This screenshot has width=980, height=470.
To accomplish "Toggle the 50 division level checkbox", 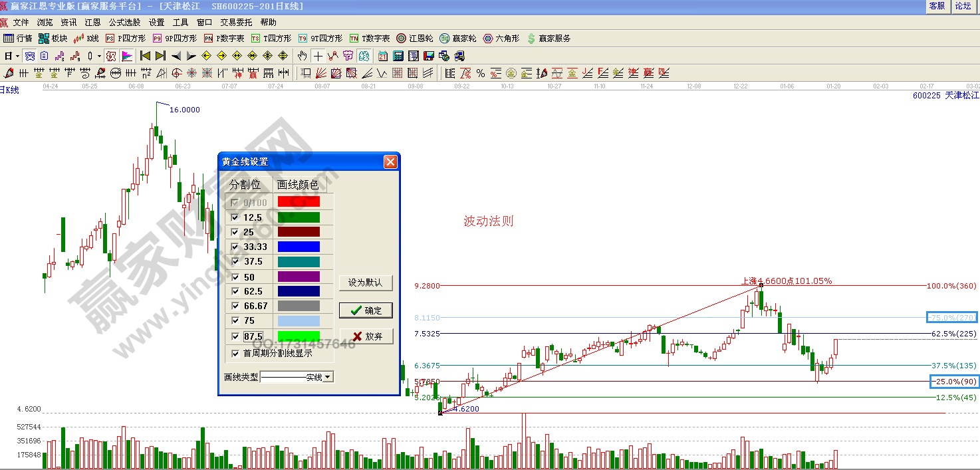I will (x=234, y=277).
